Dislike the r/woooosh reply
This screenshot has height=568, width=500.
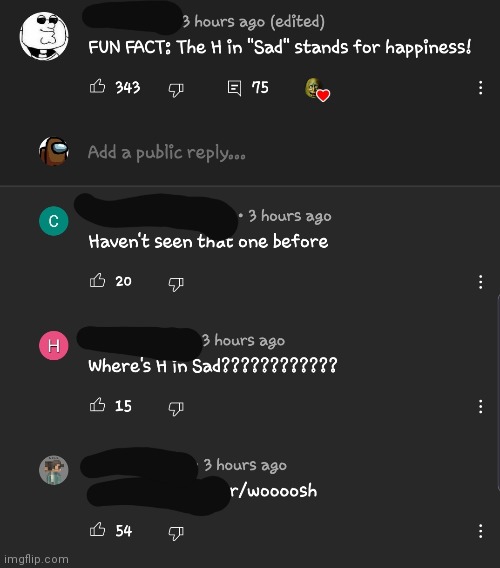(176, 533)
